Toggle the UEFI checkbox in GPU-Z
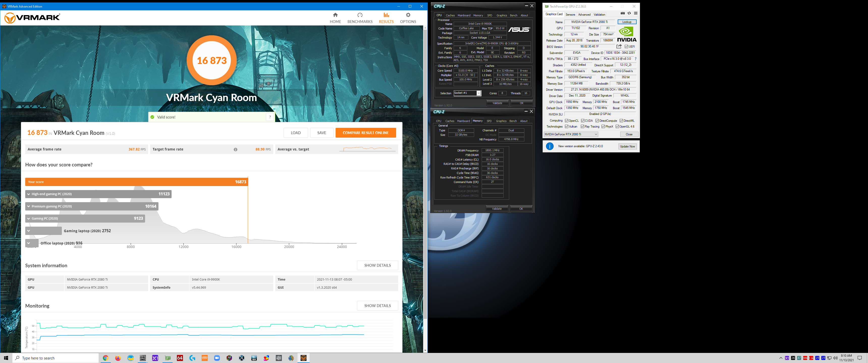This screenshot has height=363, width=868. coord(627,46)
